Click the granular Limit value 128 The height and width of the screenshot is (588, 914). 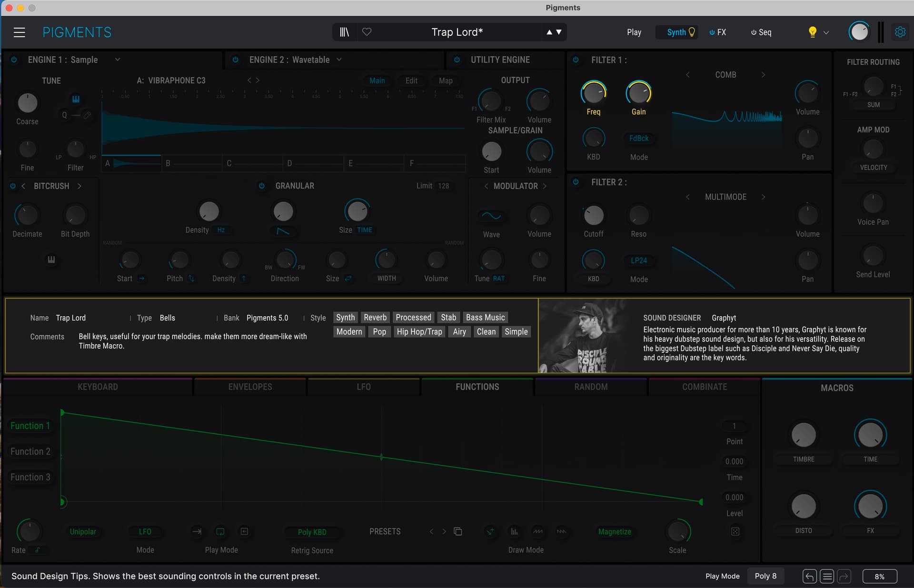pos(443,186)
